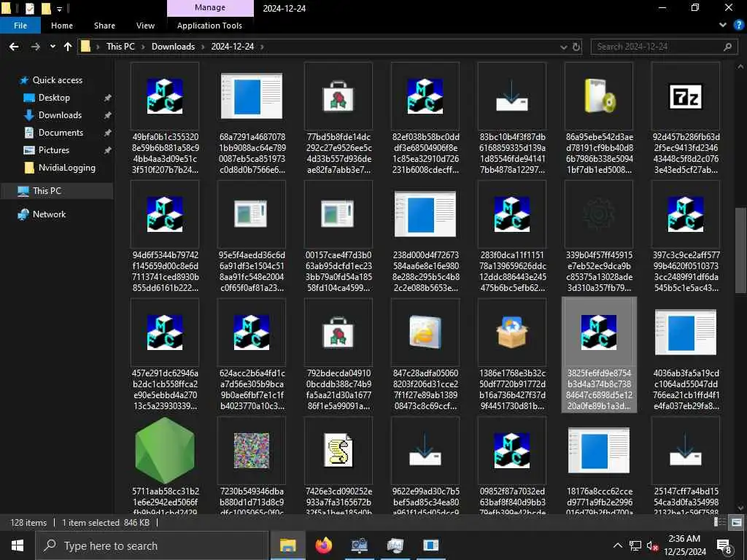Open Documents in the sidebar

[61, 133]
